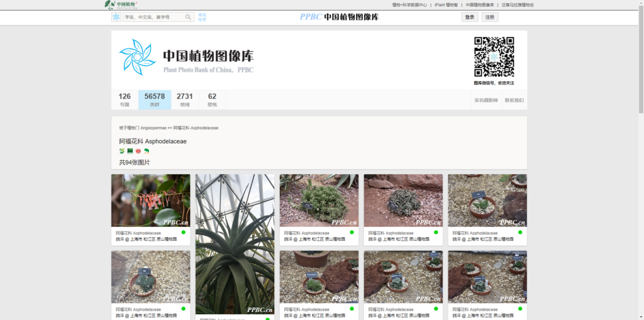The height and width of the screenshot is (320, 644).
Task: Open the striped succulent on red soil photo
Action: pyautogui.click(x=403, y=201)
